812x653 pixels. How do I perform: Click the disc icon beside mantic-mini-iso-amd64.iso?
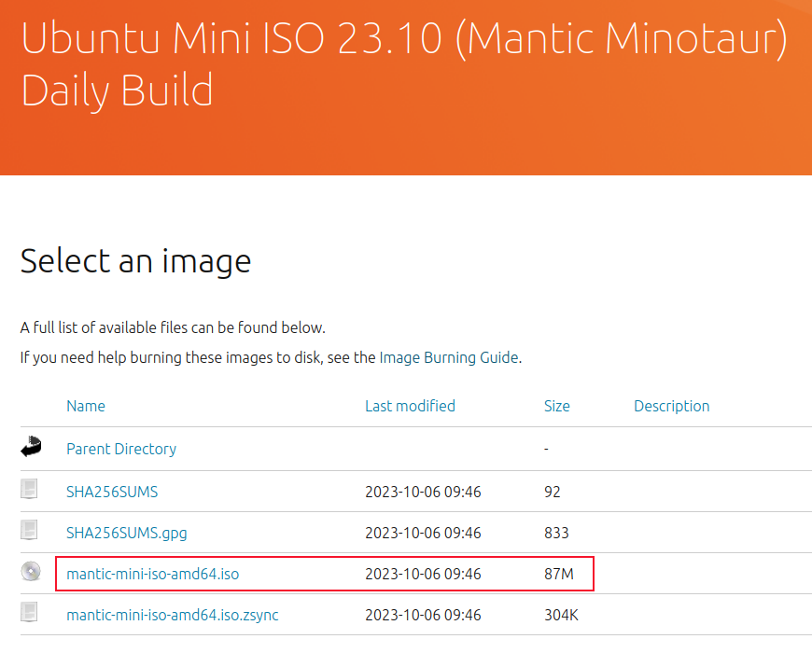pos(31,573)
